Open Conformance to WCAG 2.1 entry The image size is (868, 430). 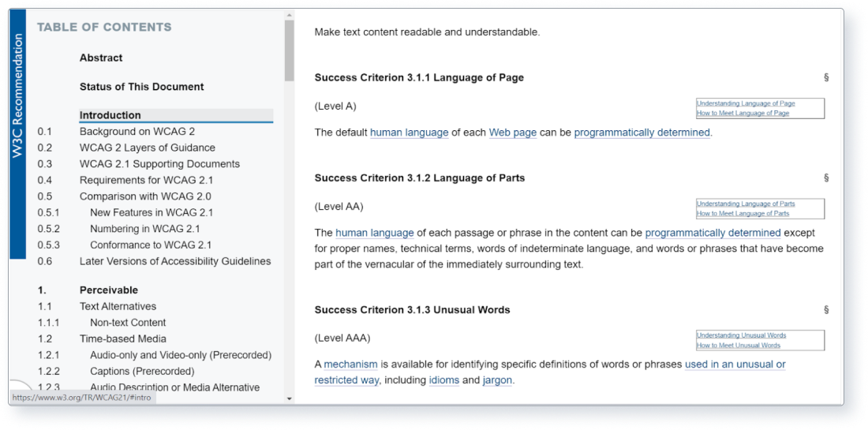(x=151, y=245)
